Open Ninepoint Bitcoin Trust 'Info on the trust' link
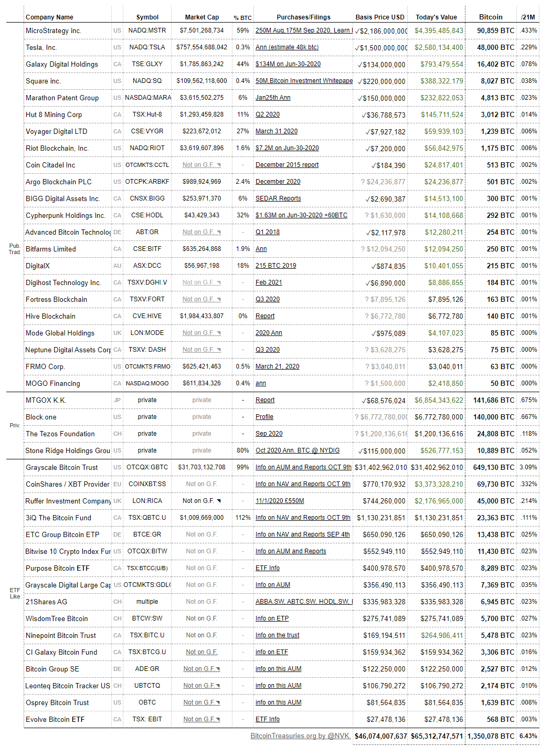551x756 pixels. click(x=278, y=635)
